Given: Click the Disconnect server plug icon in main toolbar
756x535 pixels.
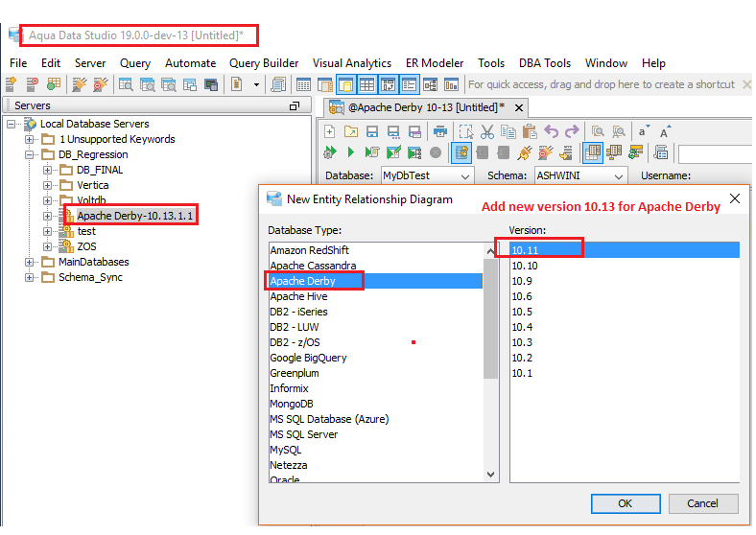Looking at the screenshot, I should tap(101, 84).
